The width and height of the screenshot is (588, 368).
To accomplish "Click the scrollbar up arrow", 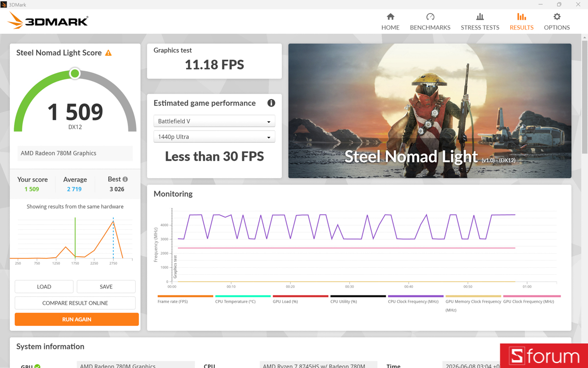I will coord(585,37).
